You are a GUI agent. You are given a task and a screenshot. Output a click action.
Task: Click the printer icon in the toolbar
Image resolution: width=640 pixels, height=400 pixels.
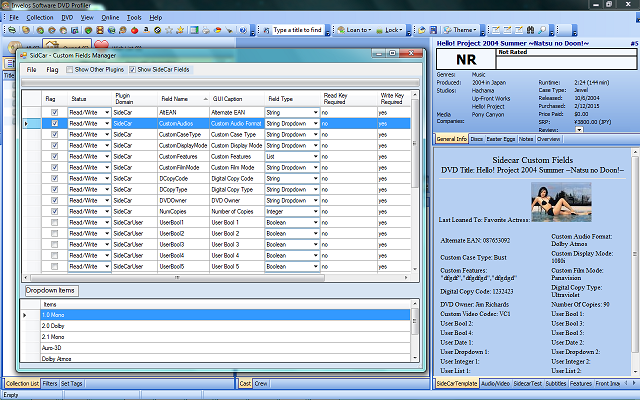click(x=206, y=30)
